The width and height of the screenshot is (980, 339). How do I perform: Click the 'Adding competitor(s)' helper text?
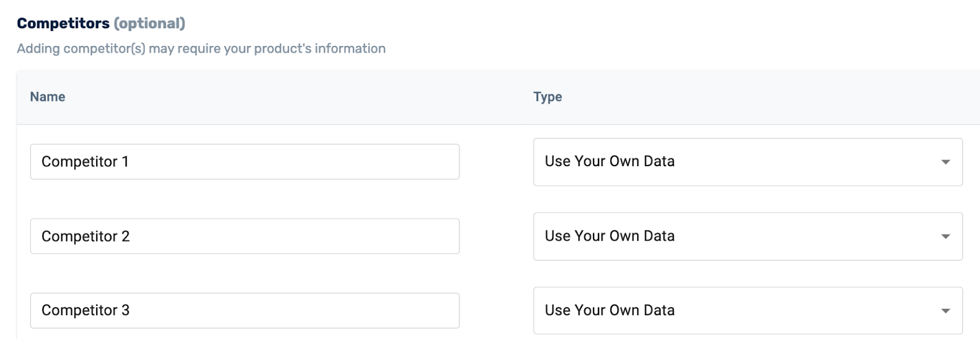pos(81,48)
